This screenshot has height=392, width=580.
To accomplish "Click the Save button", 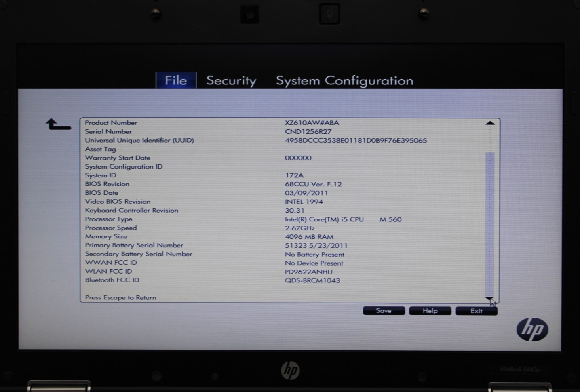I will (384, 311).
